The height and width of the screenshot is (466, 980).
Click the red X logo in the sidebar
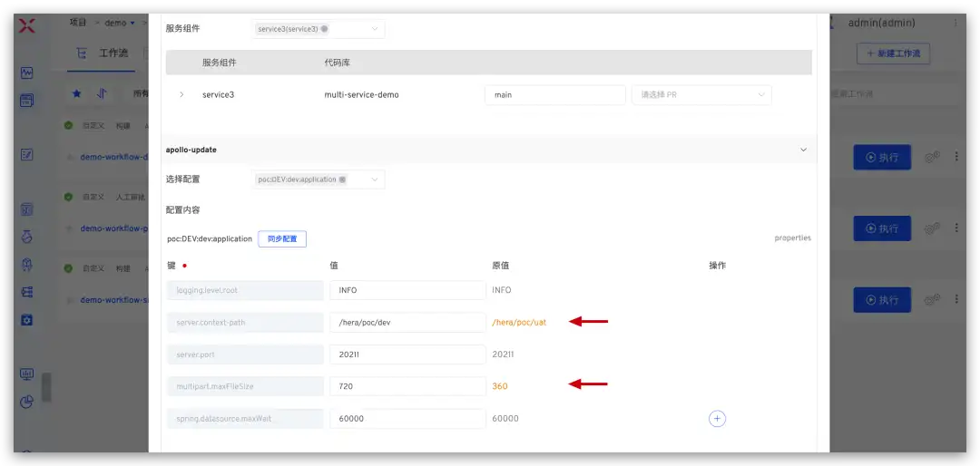(x=27, y=25)
